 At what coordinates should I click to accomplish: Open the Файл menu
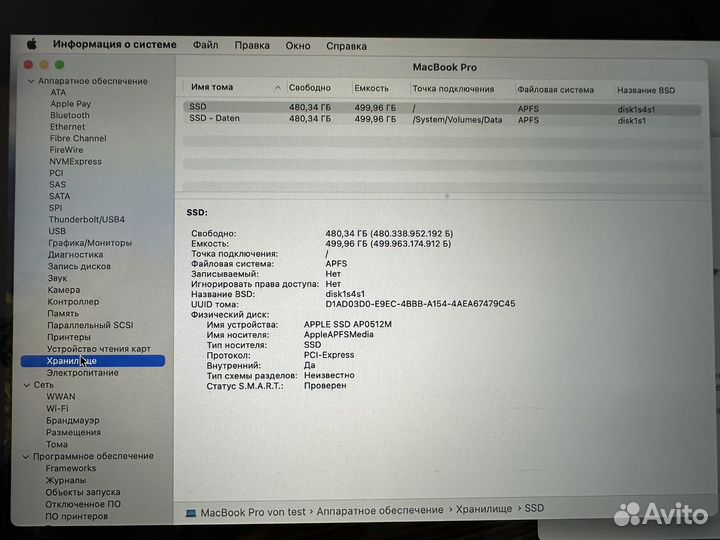point(205,45)
